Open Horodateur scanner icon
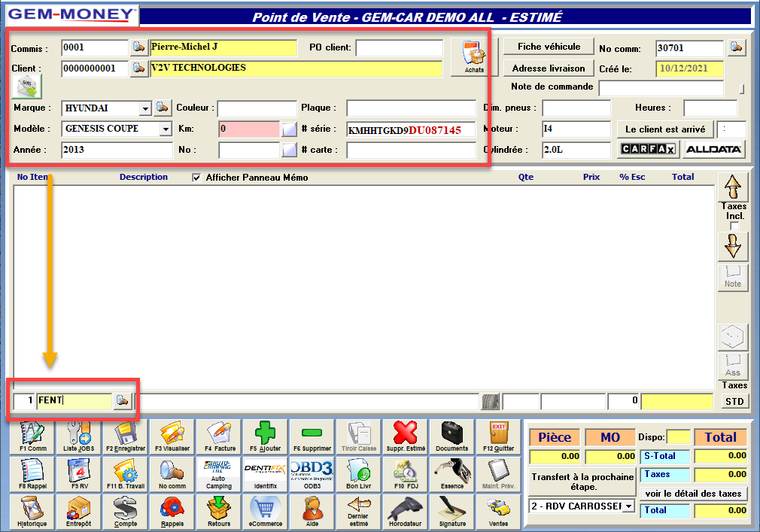 click(405, 512)
